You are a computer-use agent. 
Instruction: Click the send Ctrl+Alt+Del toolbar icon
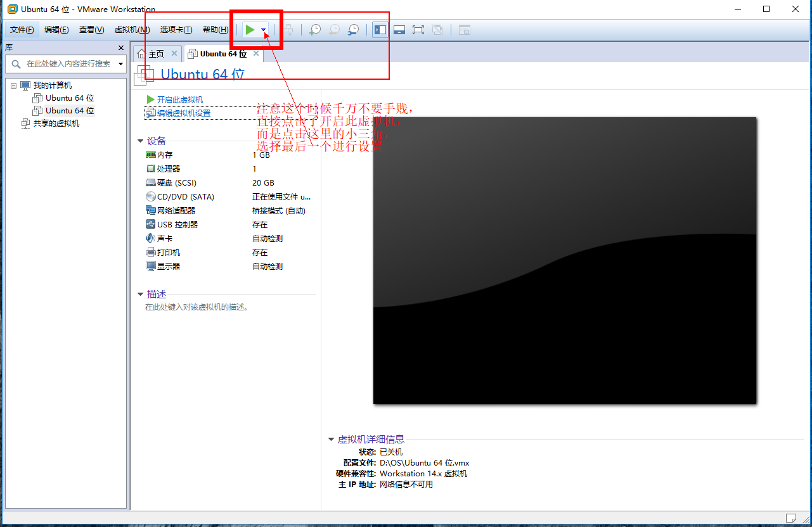pos(288,30)
